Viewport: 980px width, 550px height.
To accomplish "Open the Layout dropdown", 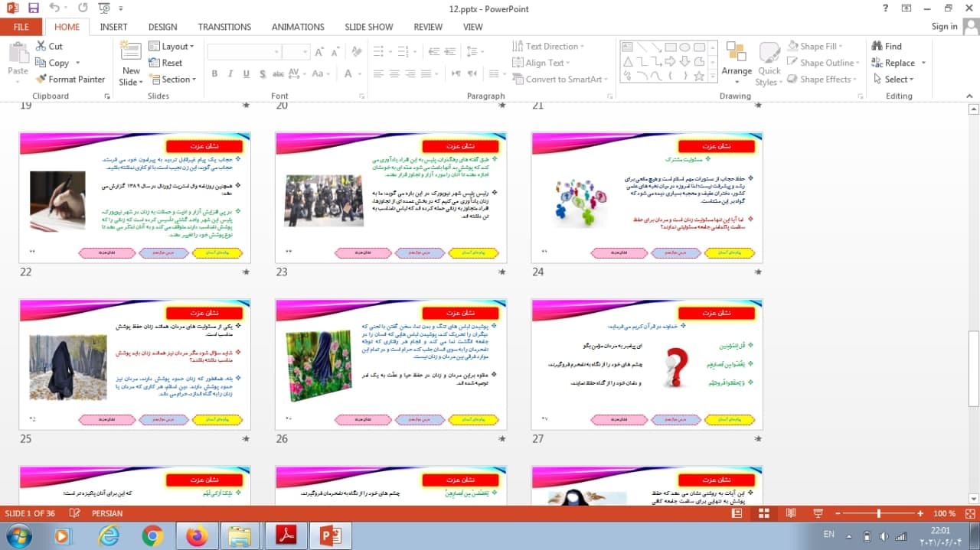I will coord(171,46).
